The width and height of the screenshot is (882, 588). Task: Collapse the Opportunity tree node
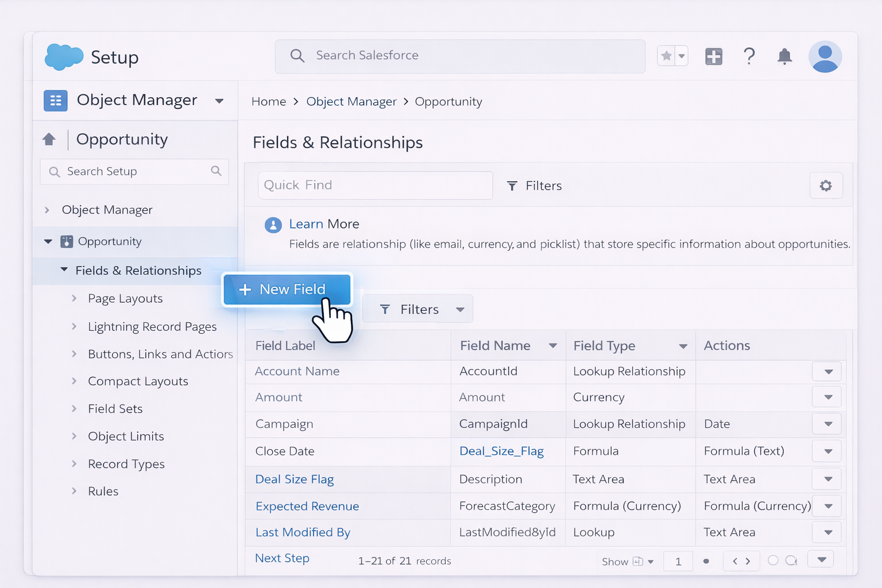coord(48,241)
